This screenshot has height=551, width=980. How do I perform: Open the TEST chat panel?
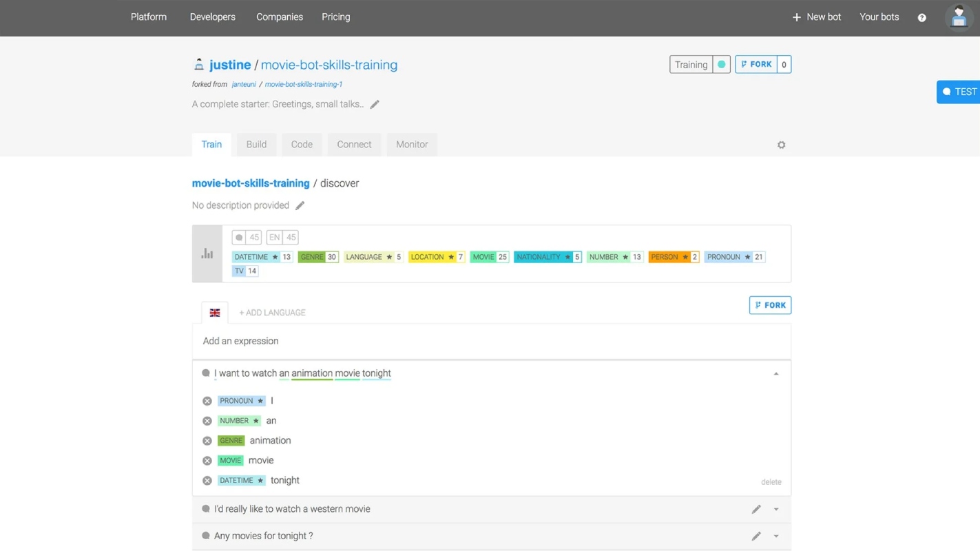coord(959,92)
